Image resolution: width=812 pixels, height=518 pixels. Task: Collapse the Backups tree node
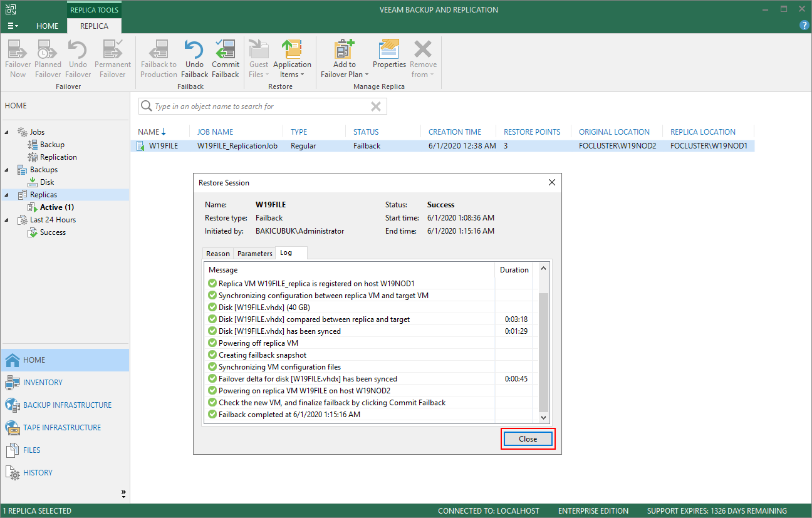[x=8, y=170]
